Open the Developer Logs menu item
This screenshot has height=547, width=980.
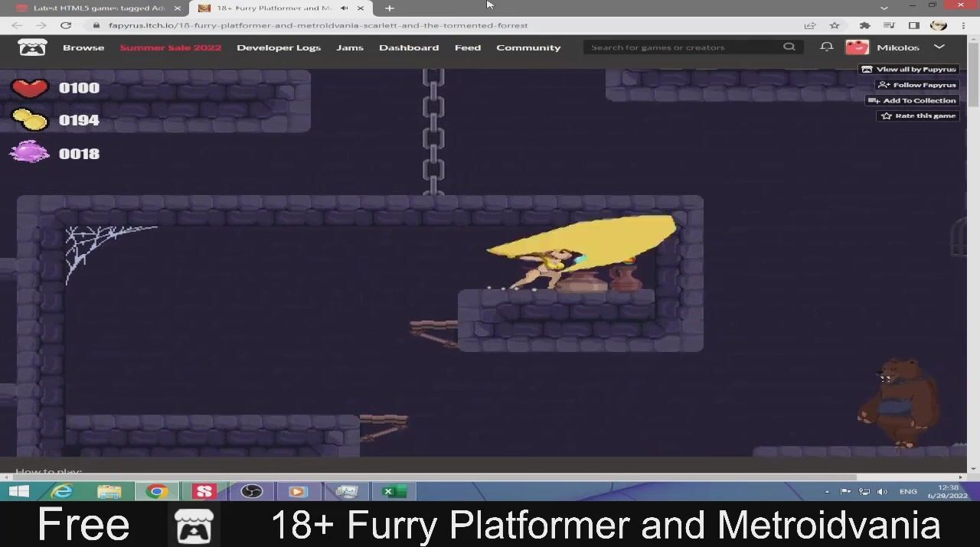[279, 47]
